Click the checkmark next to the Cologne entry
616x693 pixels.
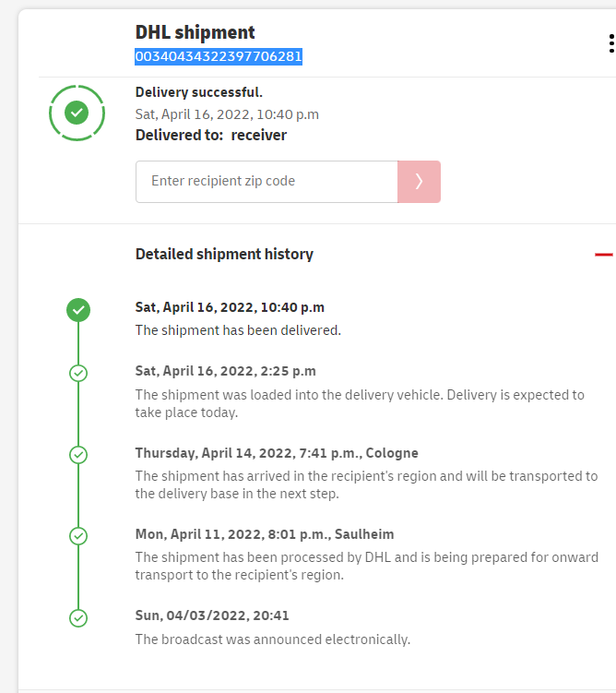coord(78,455)
